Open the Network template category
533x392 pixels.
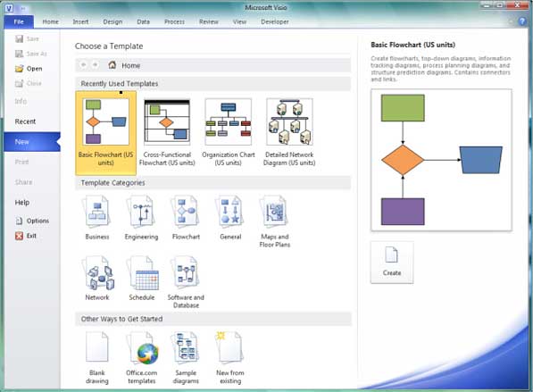pos(97,279)
